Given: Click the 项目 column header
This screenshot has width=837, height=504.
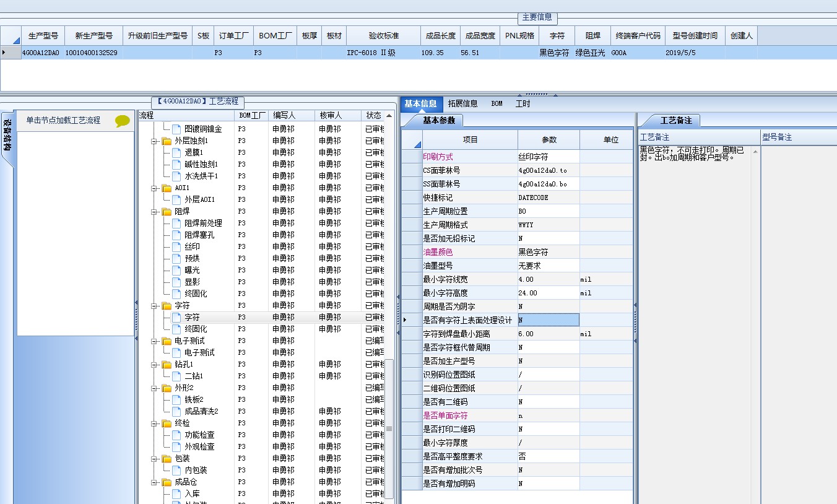Looking at the screenshot, I should [471, 140].
